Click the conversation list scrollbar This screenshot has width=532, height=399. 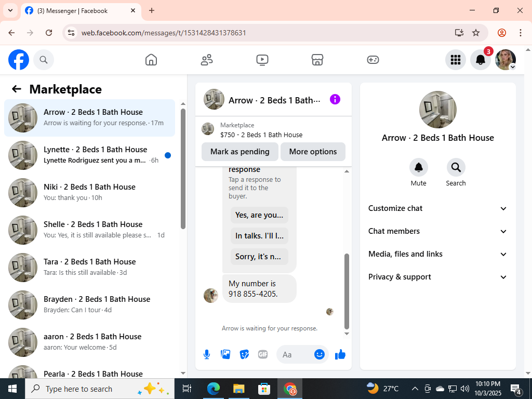tap(183, 169)
